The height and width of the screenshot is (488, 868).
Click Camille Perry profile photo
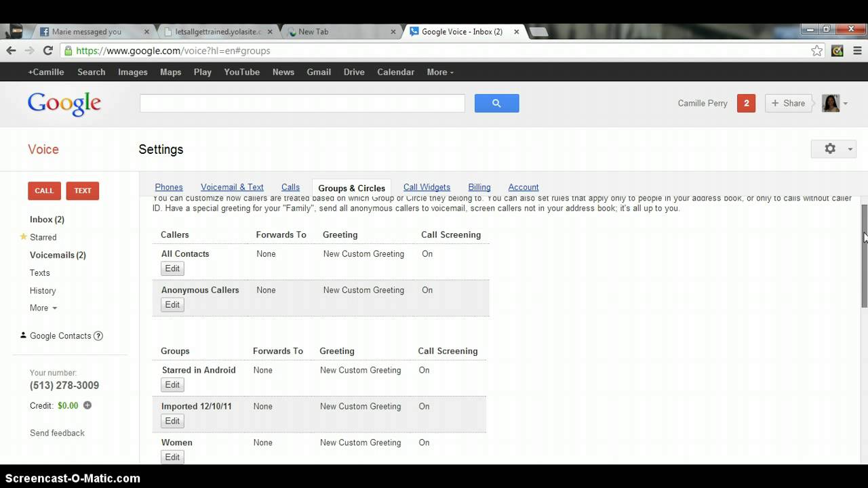831,103
